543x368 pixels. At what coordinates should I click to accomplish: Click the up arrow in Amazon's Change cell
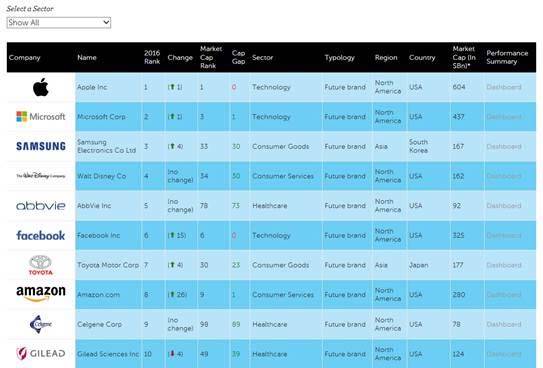pos(172,295)
